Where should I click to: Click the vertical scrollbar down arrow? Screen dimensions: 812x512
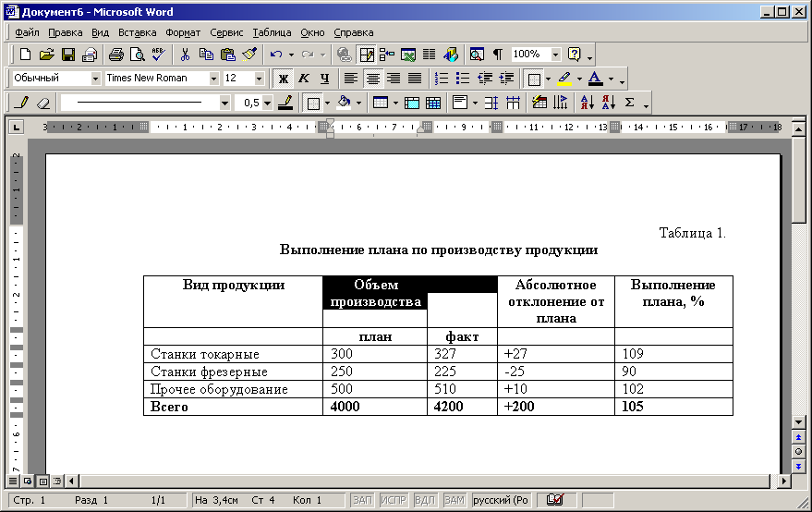pos(798,423)
